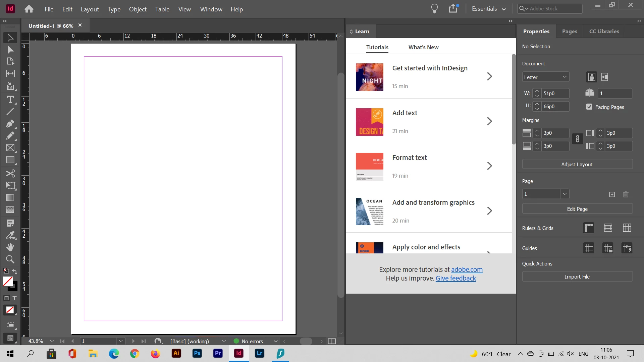Open the zoom level dropdown 43.8%
The width and height of the screenshot is (644, 362).
[x=52, y=341]
